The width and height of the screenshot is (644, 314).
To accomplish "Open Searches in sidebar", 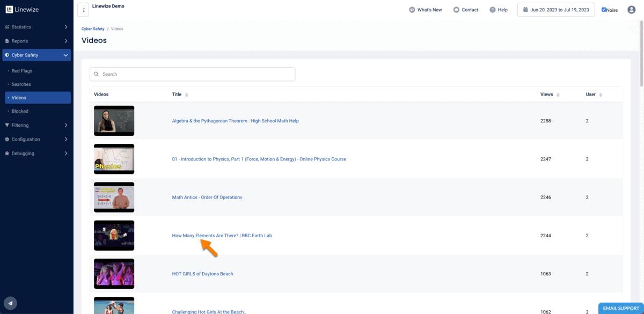I will pos(21,84).
